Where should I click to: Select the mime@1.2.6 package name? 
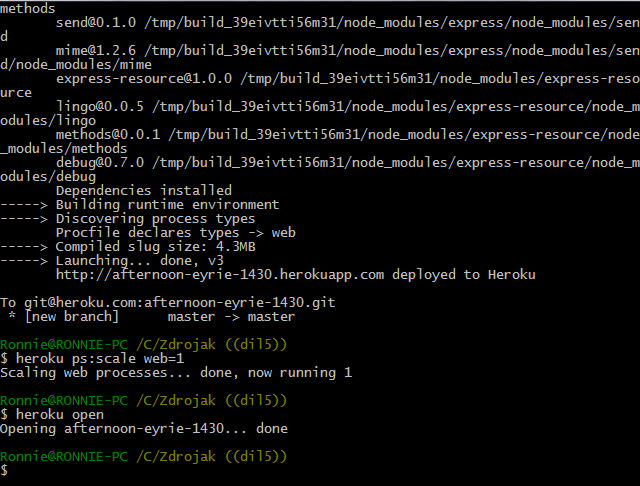(x=97, y=51)
